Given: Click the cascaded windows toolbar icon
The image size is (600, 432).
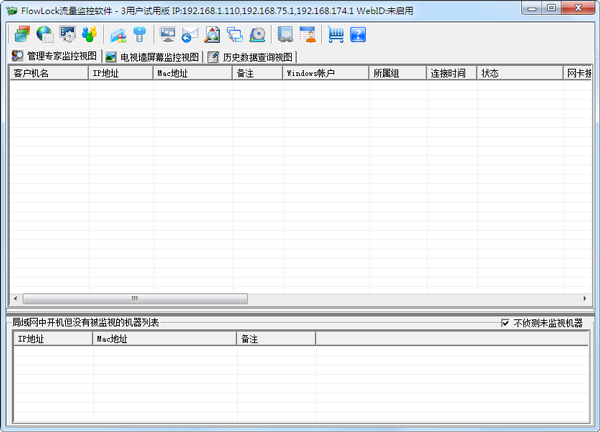Looking at the screenshot, I should tap(235, 35).
